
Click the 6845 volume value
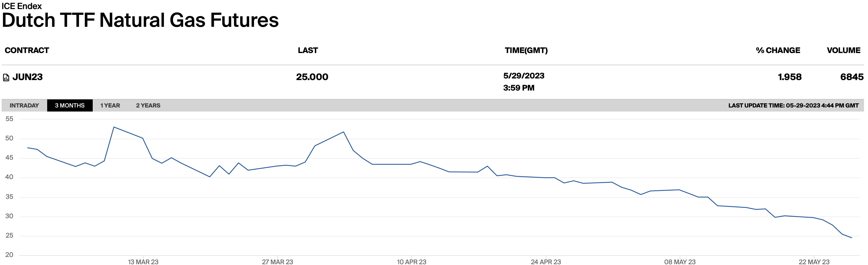point(851,77)
